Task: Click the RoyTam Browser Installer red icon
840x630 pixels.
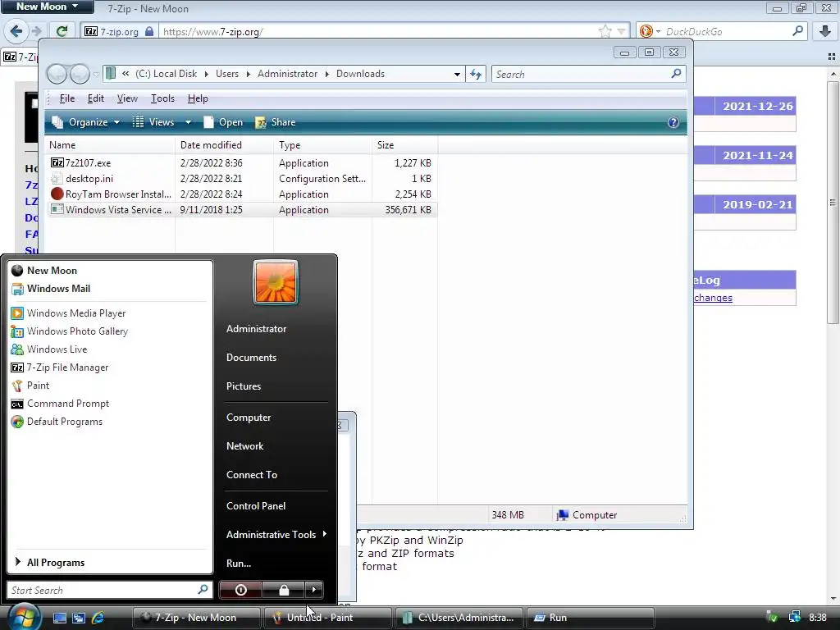Action: 57,194
